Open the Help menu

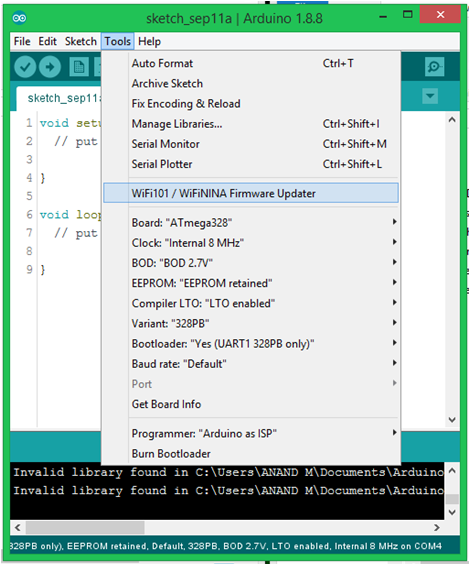tap(149, 41)
